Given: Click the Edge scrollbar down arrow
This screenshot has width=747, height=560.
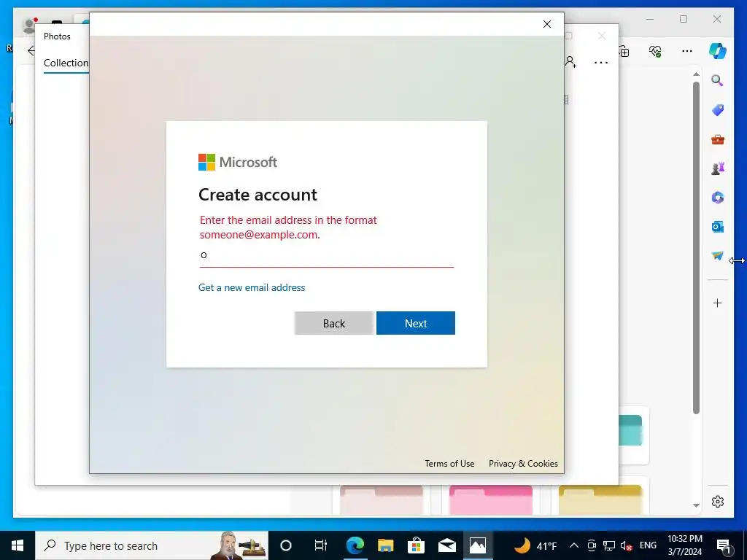Looking at the screenshot, I should click(x=696, y=505).
